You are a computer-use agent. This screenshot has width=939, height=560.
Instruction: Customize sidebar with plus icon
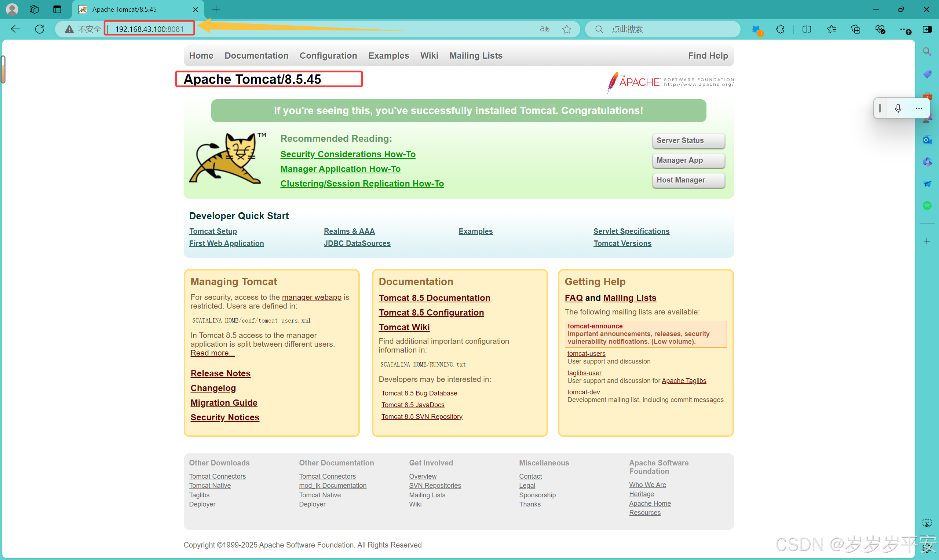(927, 241)
